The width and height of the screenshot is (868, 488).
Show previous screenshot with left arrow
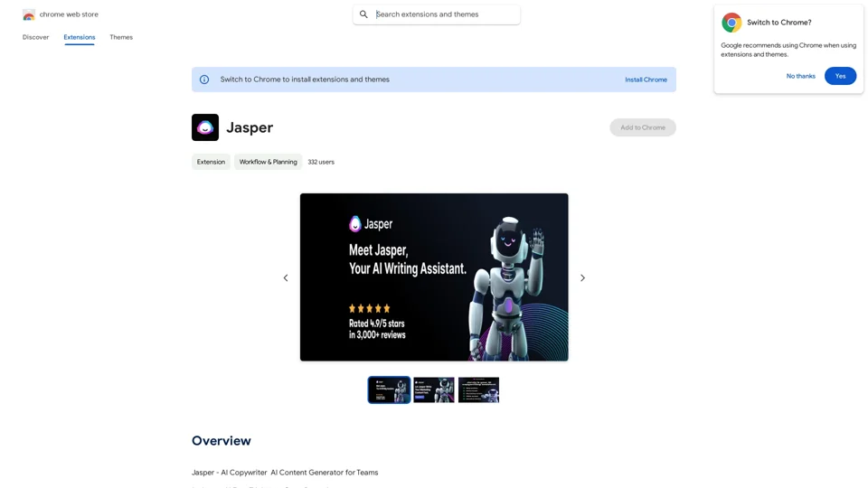(x=286, y=277)
